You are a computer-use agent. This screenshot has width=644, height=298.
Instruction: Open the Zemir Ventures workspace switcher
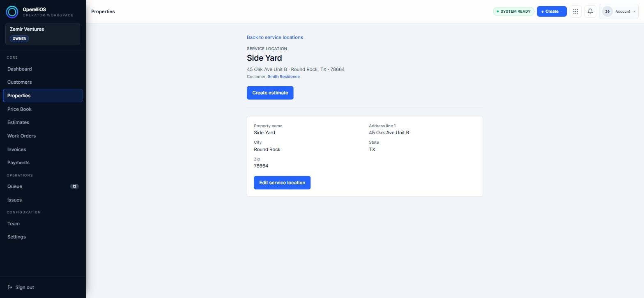click(x=43, y=34)
